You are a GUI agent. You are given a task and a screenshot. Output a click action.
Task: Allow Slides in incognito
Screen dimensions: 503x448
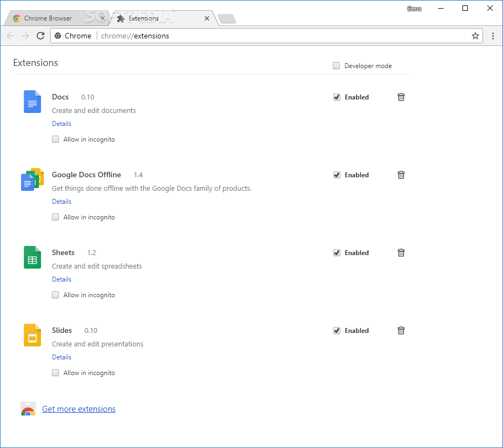point(56,372)
